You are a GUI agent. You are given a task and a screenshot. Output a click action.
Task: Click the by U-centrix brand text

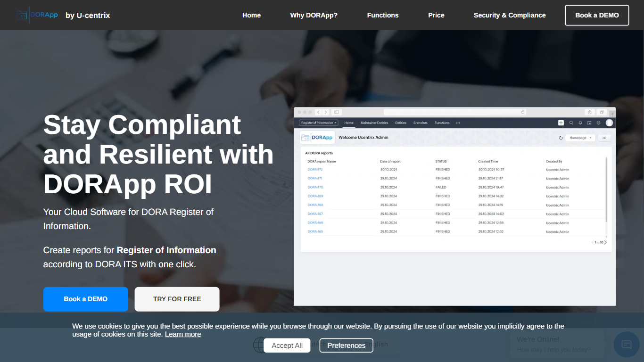pyautogui.click(x=88, y=15)
